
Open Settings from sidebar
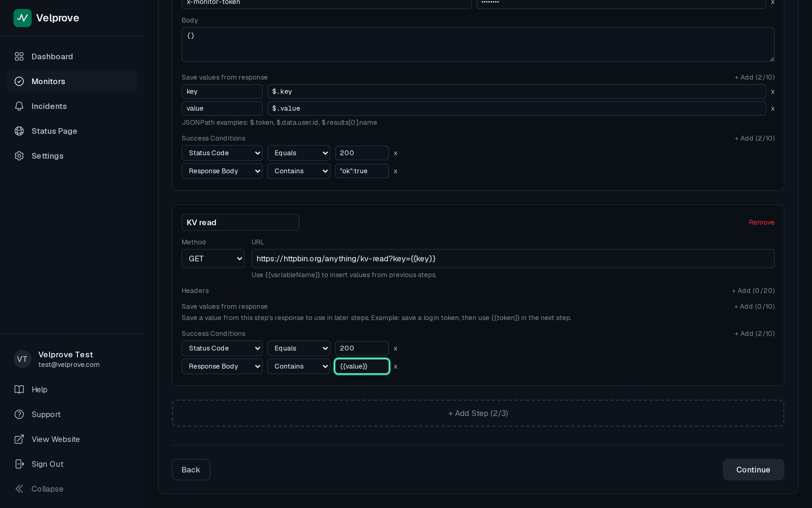click(x=72, y=156)
